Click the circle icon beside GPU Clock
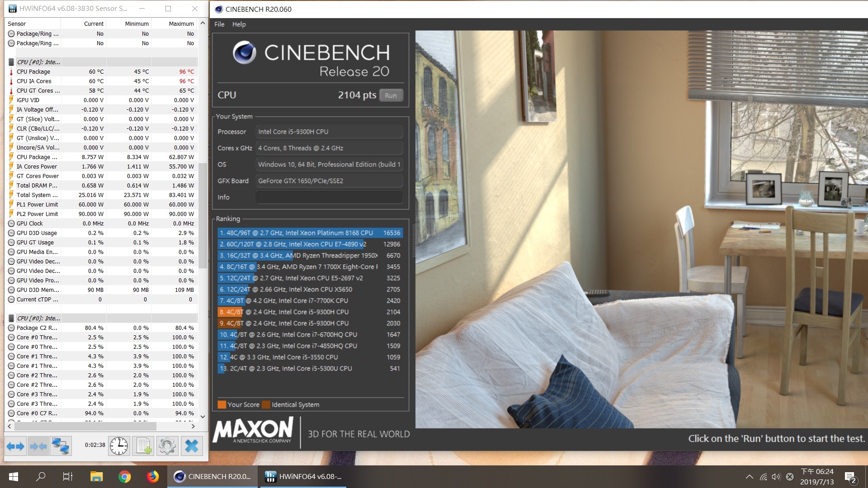 click(x=11, y=223)
